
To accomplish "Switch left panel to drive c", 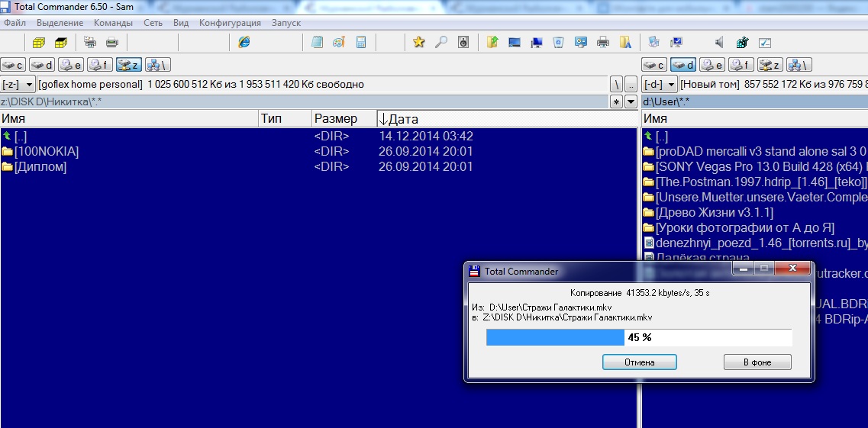I will (14, 65).
